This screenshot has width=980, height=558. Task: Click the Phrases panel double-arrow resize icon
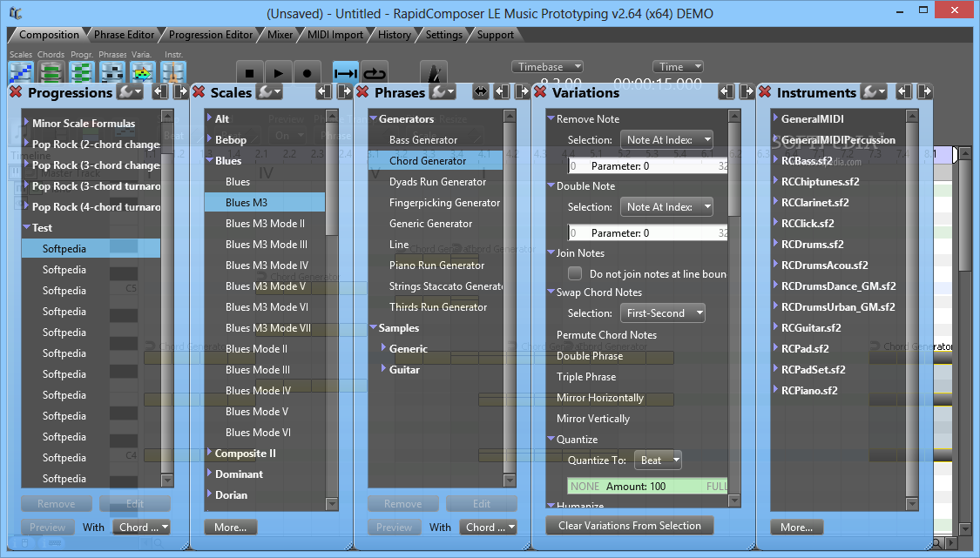480,92
